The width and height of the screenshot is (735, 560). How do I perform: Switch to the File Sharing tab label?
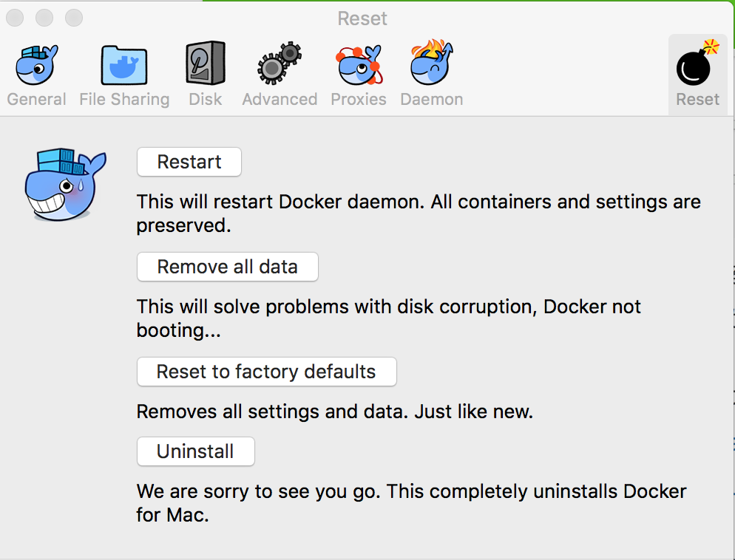tap(124, 99)
